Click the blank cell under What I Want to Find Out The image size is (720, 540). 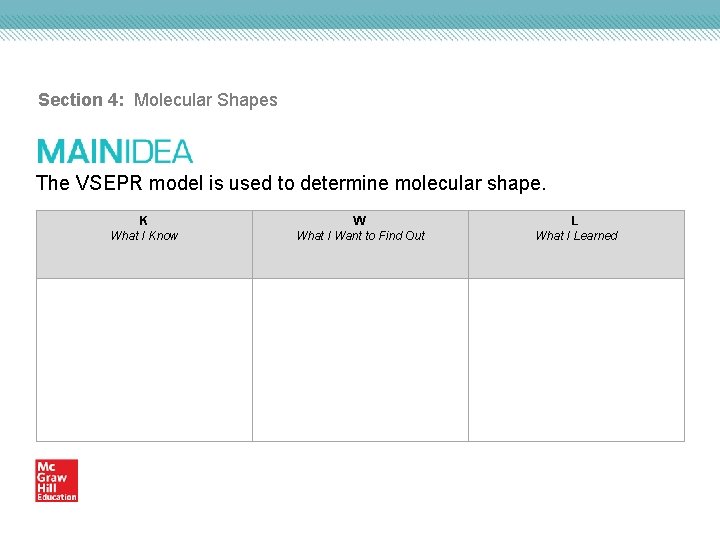point(360,359)
